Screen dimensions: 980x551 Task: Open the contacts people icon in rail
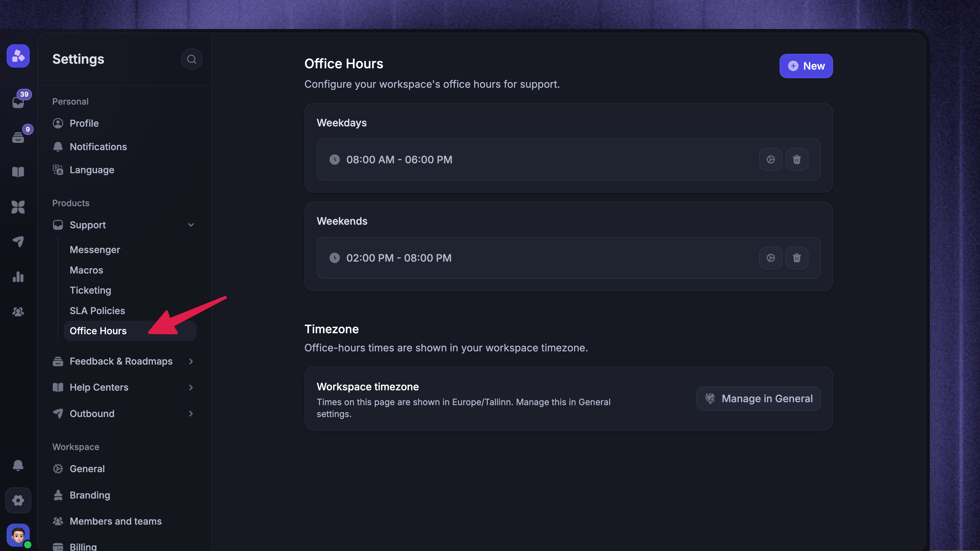tap(18, 311)
